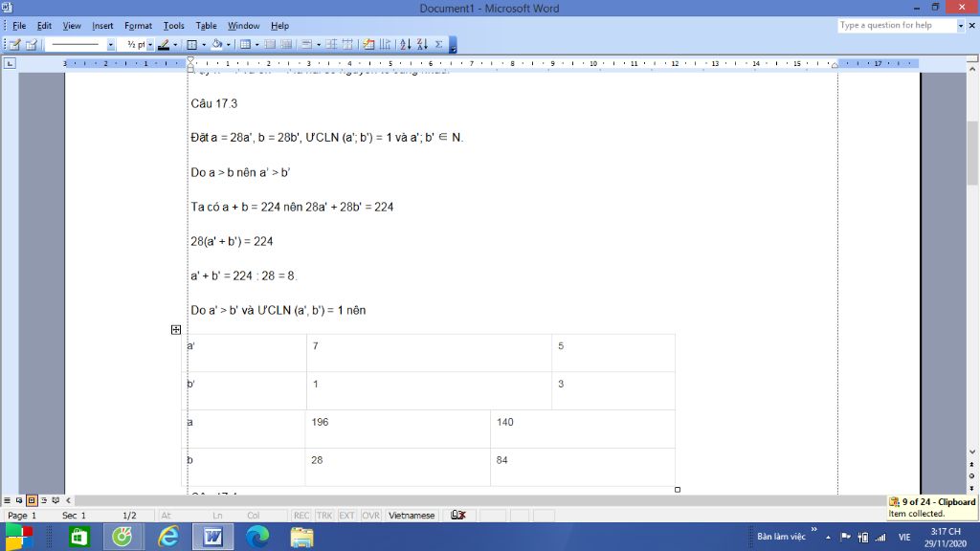Open the Format menu
Image resolution: width=980 pixels, height=551 pixels.
click(138, 26)
